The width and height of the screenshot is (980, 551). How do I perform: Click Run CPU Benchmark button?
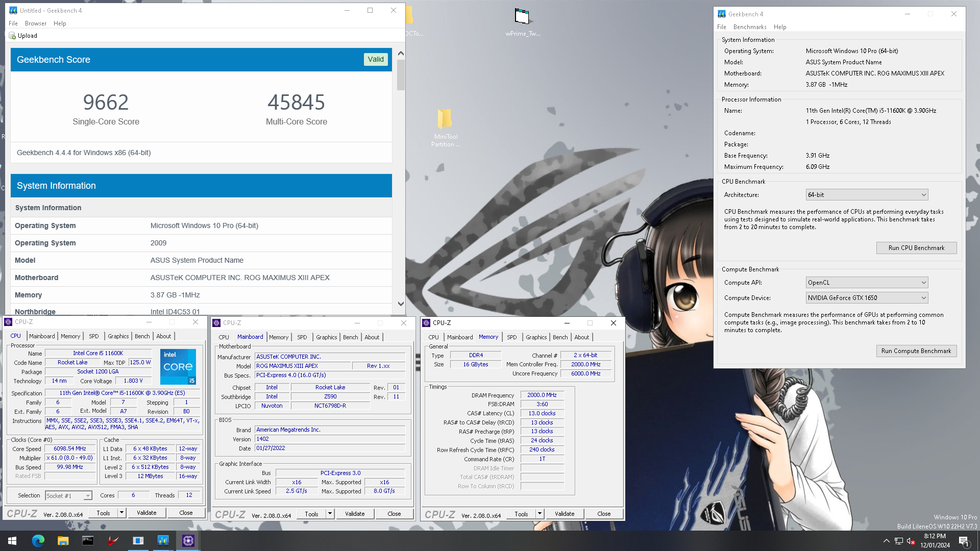(x=916, y=248)
